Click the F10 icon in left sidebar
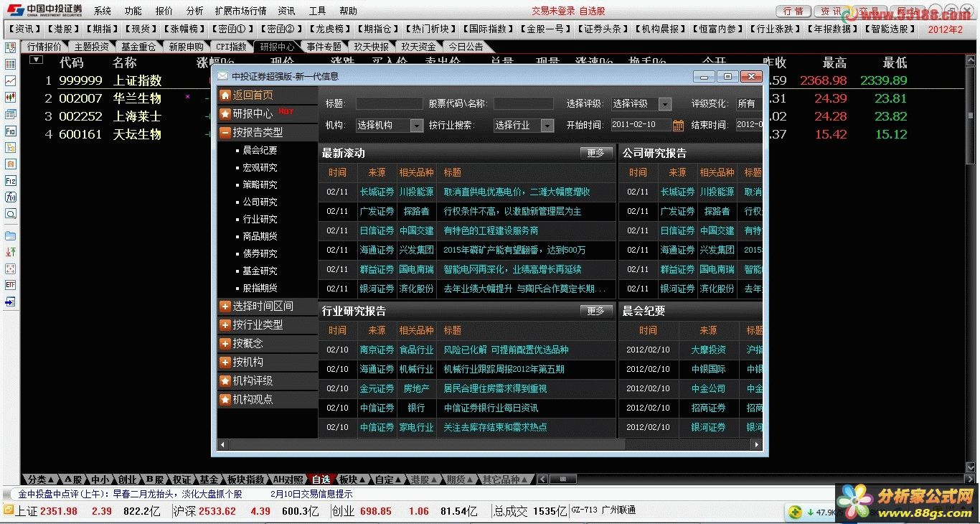Image resolution: width=980 pixels, height=524 pixels. click(x=10, y=131)
